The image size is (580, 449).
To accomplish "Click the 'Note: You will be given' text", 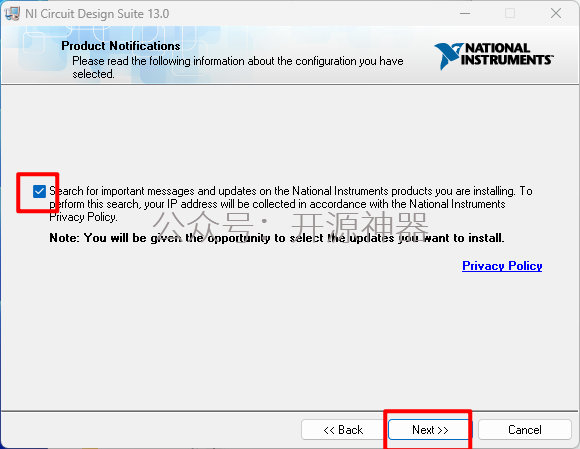I will (x=277, y=237).
